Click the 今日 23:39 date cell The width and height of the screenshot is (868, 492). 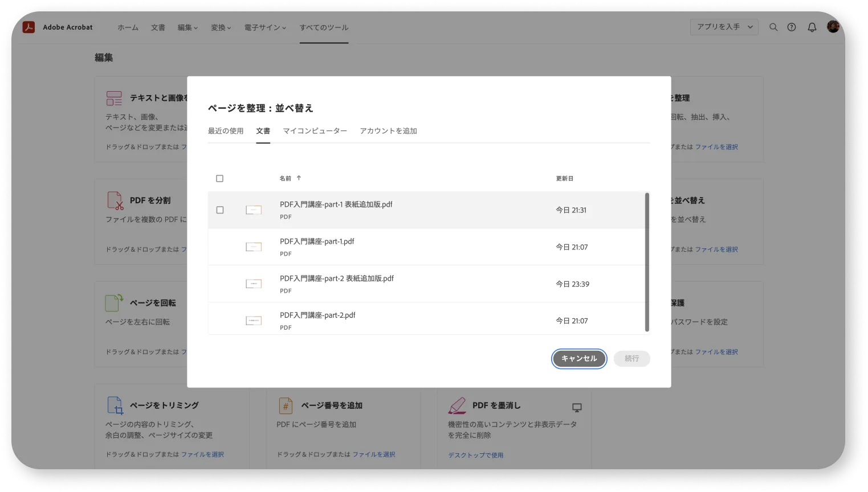click(573, 284)
